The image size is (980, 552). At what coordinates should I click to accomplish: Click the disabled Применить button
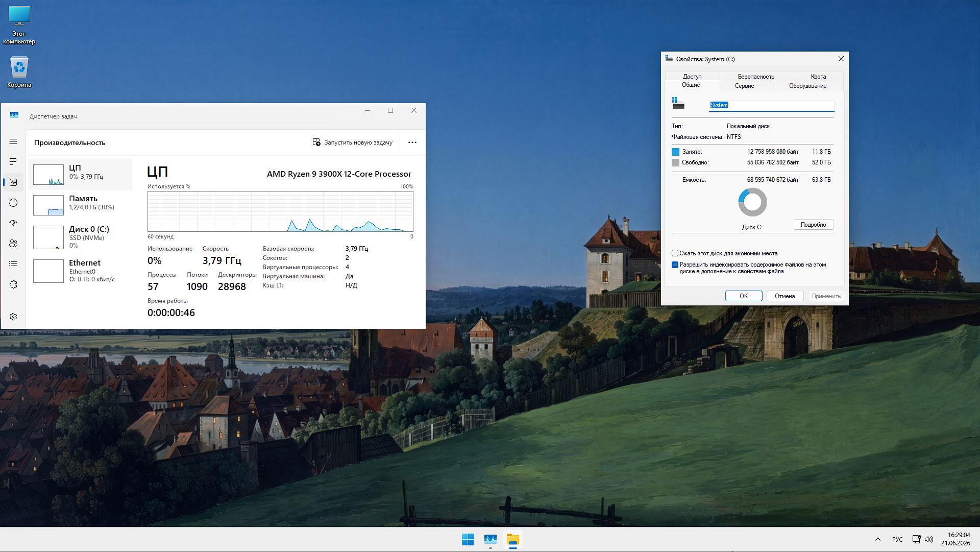826,296
